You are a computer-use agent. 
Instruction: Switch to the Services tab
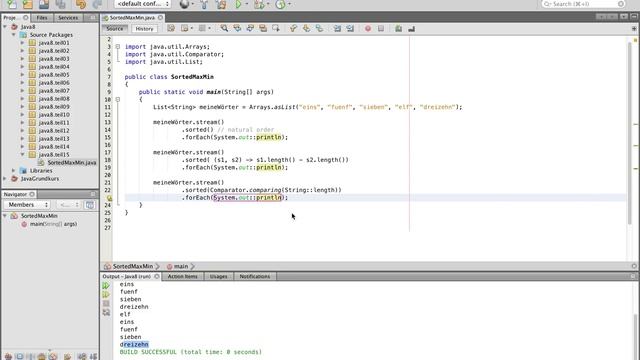click(x=68, y=18)
